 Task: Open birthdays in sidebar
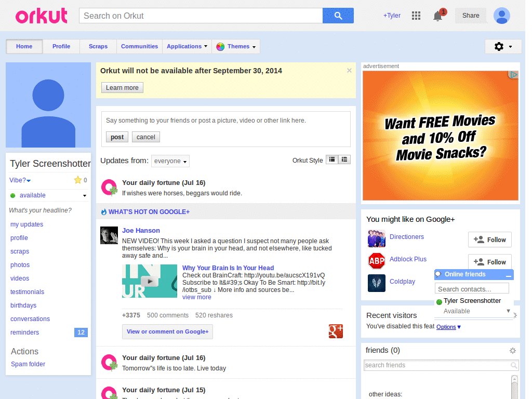23,305
